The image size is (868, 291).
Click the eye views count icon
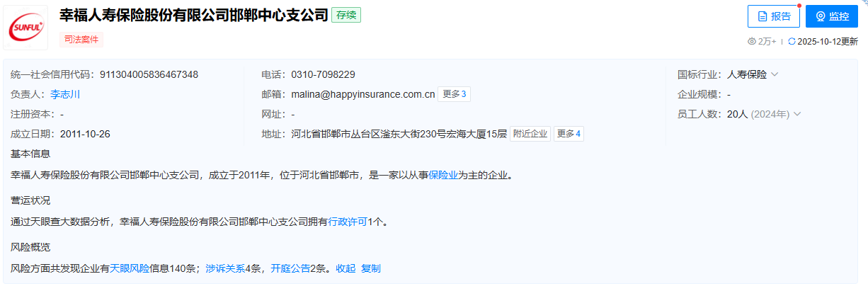click(x=752, y=41)
